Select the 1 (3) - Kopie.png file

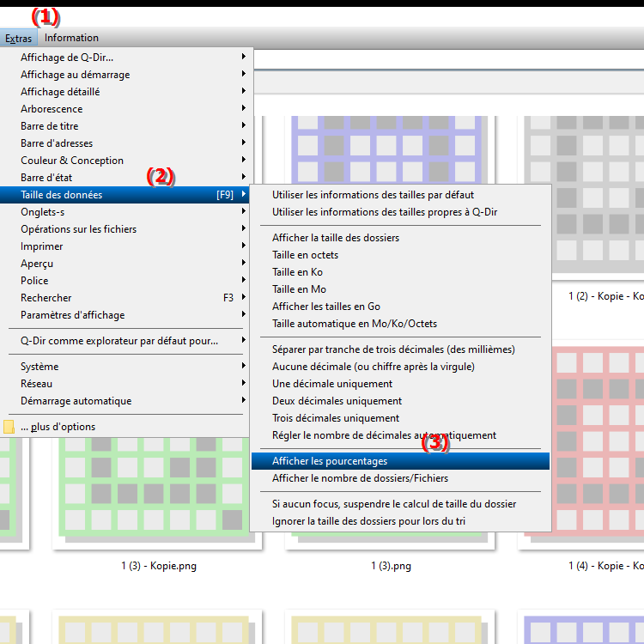[165, 567]
